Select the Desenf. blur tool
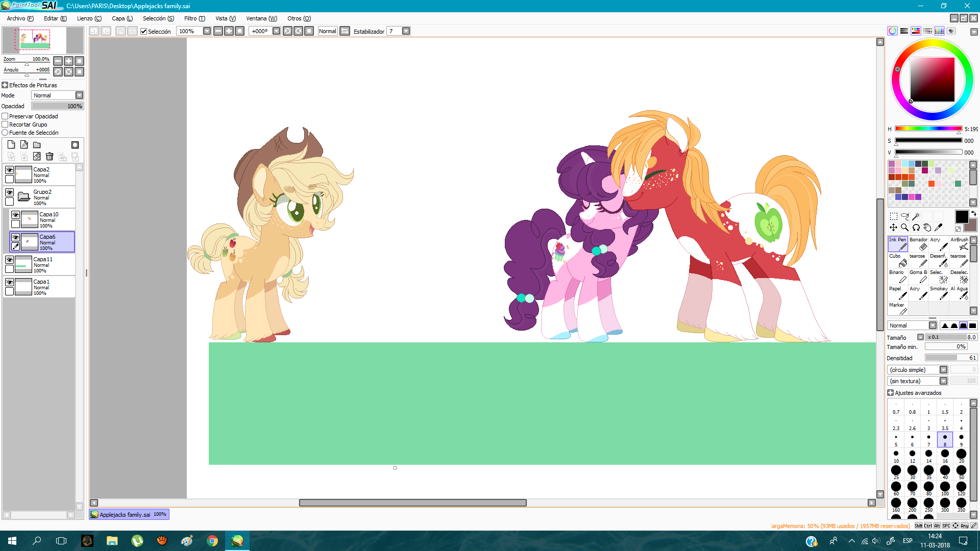980x551 pixels. tap(939, 260)
